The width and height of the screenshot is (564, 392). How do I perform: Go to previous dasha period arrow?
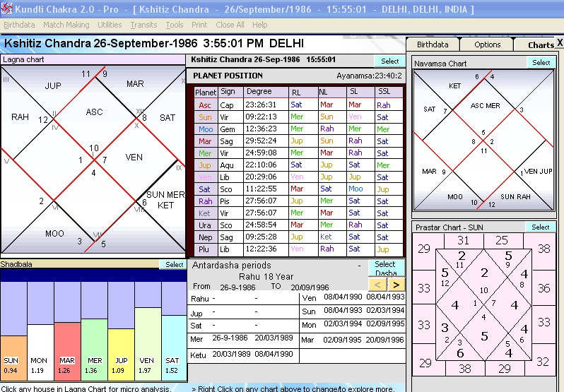(378, 285)
